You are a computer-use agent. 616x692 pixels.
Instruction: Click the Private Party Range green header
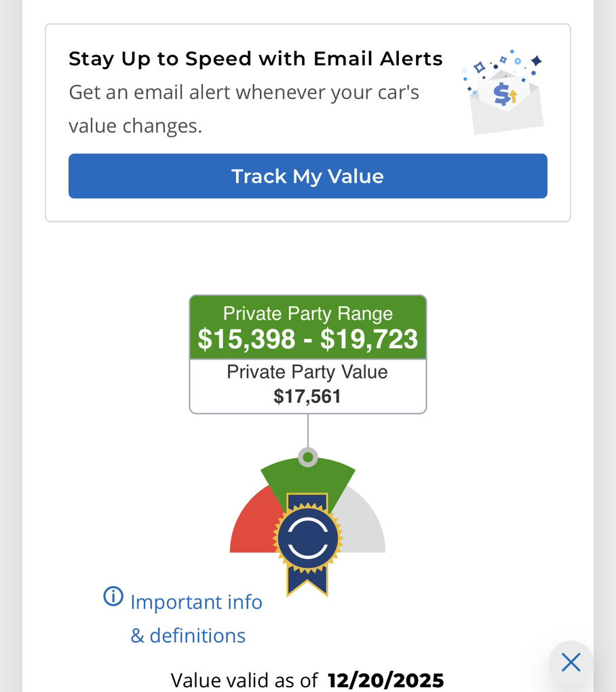[x=307, y=313]
